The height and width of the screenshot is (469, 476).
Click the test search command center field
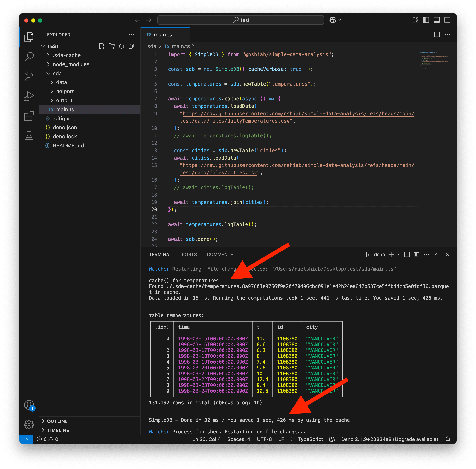point(240,20)
